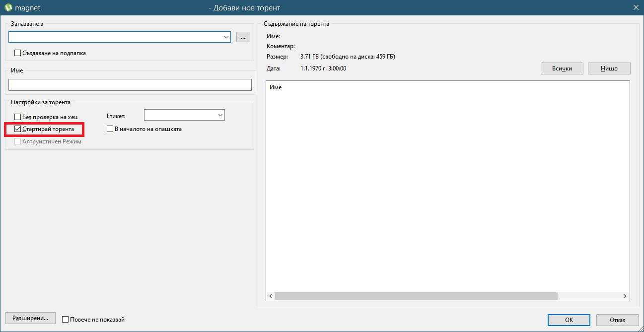Check the Повече не показвай checkbox
Screen dimensions: 644x332
click(x=65, y=320)
